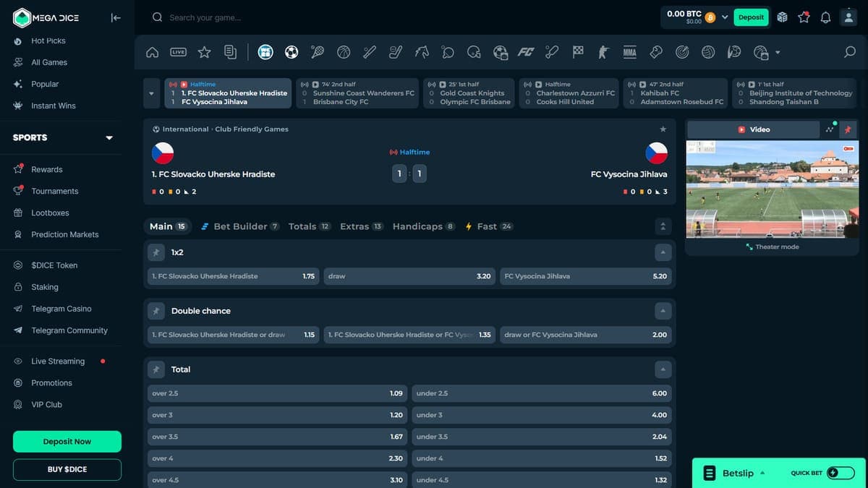The width and height of the screenshot is (868, 488).
Task: Select the darts target icon
Action: click(682, 52)
